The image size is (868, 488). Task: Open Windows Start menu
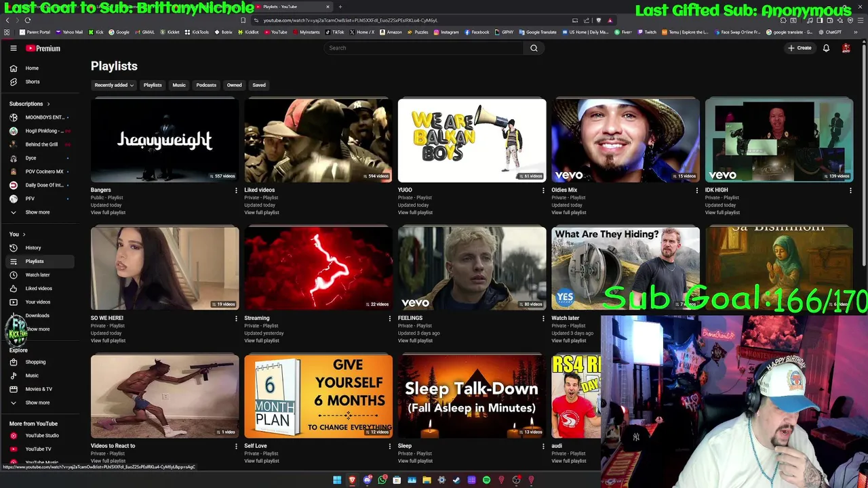pyautogui.click(x=337, y=480)
